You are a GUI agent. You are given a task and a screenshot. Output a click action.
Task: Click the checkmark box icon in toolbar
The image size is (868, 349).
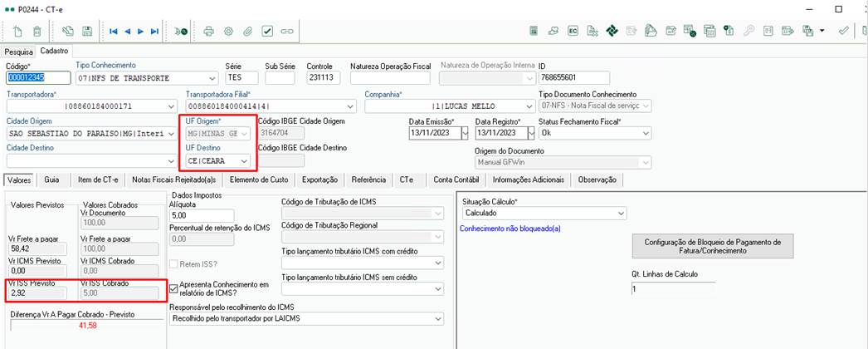pos(267,32)
